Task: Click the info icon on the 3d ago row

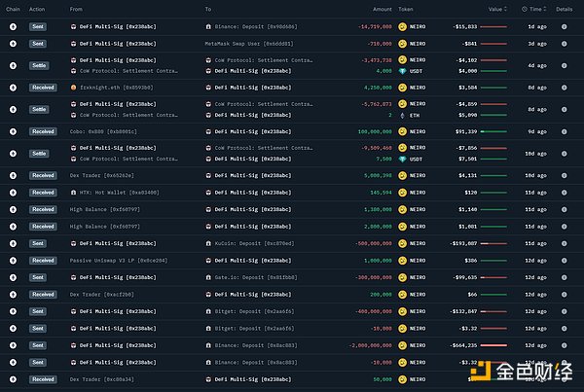Action: (564, 44)
